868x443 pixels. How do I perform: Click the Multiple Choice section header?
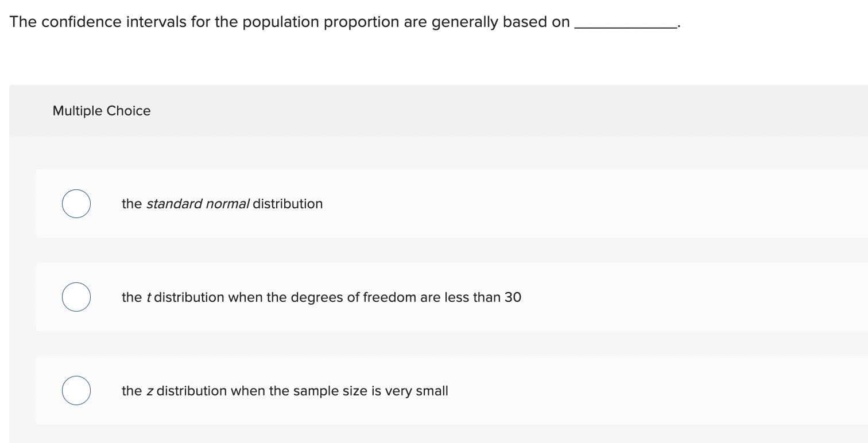(101, 110)
